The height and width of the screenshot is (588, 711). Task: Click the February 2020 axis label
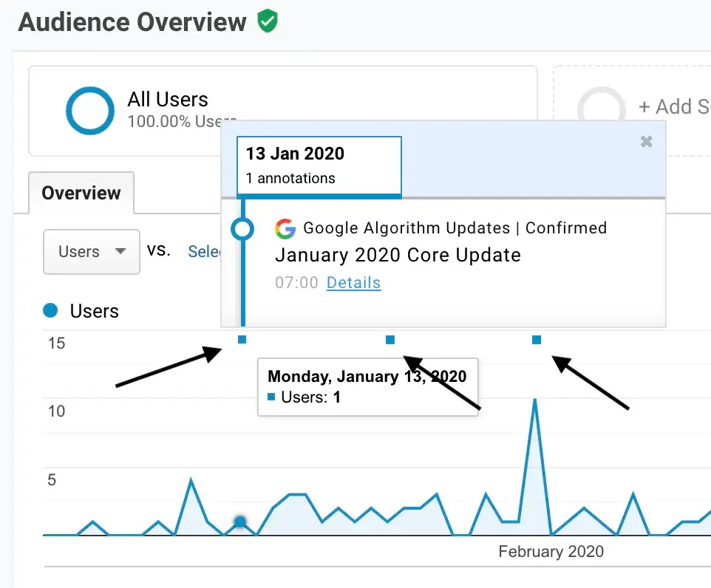551,552
